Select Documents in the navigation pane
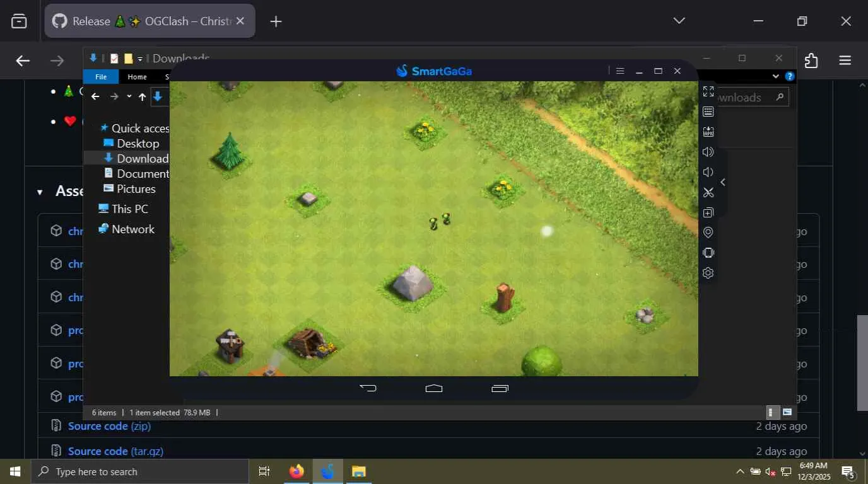The image size is (868, 484). (x=136, y=173)
